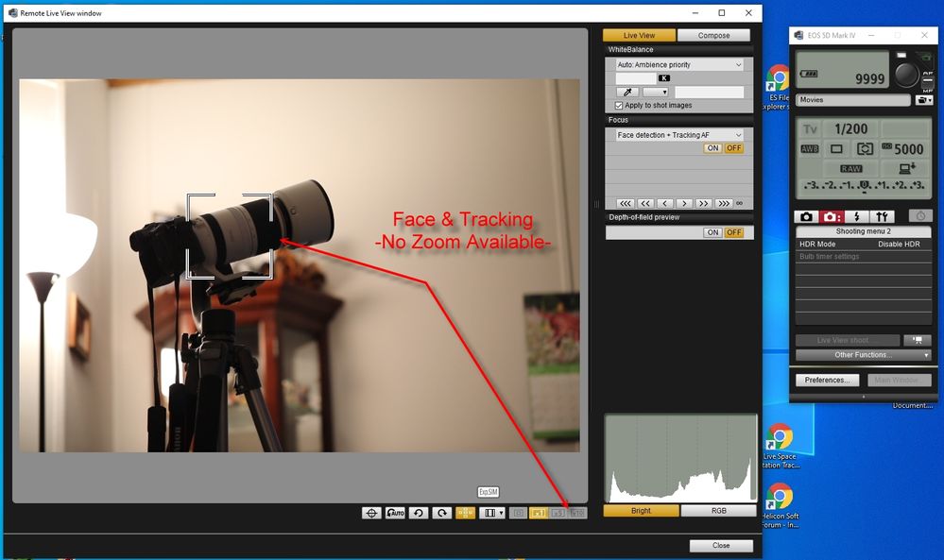Screen dimensions: 944x560
Task: Turn Focus live view AF ON
Action: point(712,148)
